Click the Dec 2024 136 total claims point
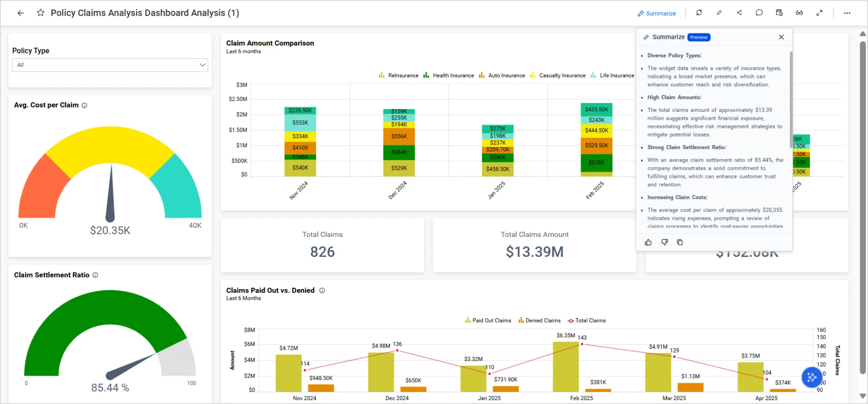Image resolution: width=868 pixels, height=404 pixels. tap(397, 350)
